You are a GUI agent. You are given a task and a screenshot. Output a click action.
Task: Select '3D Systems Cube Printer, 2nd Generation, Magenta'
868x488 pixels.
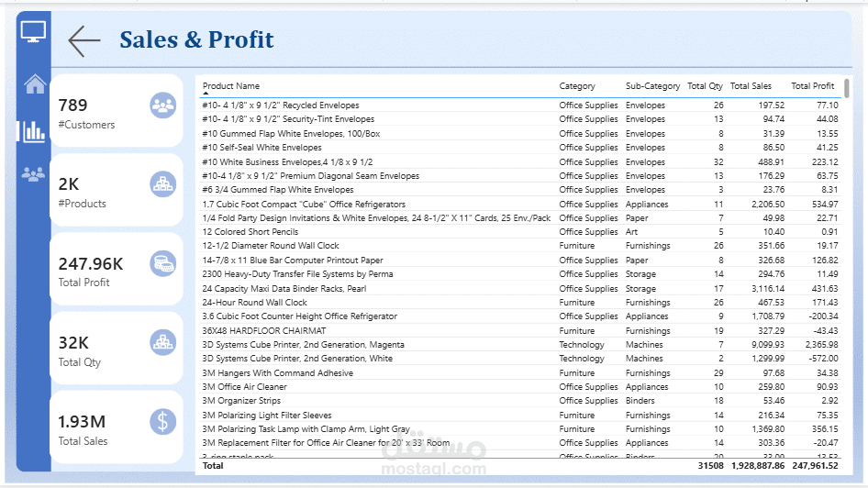(x=520, y=344)
